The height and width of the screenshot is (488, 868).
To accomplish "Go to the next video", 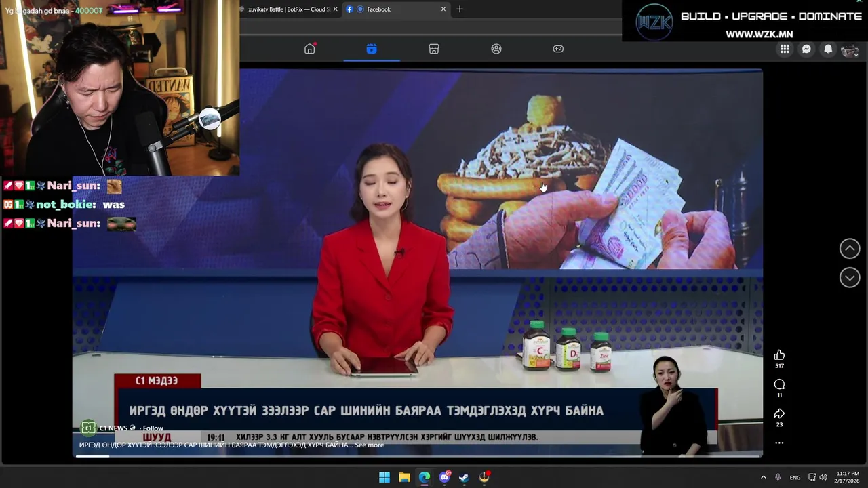I will tap(850, 277).
